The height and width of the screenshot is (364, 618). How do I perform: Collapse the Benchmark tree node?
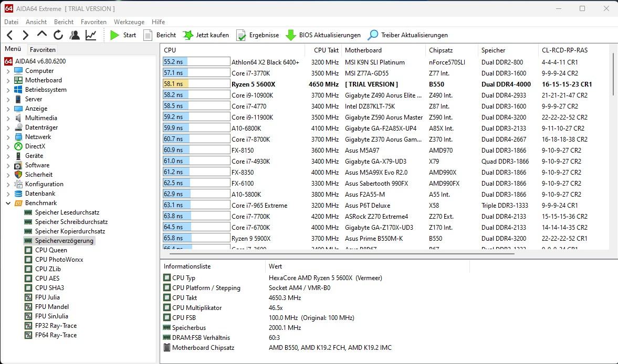click(8, 203)
